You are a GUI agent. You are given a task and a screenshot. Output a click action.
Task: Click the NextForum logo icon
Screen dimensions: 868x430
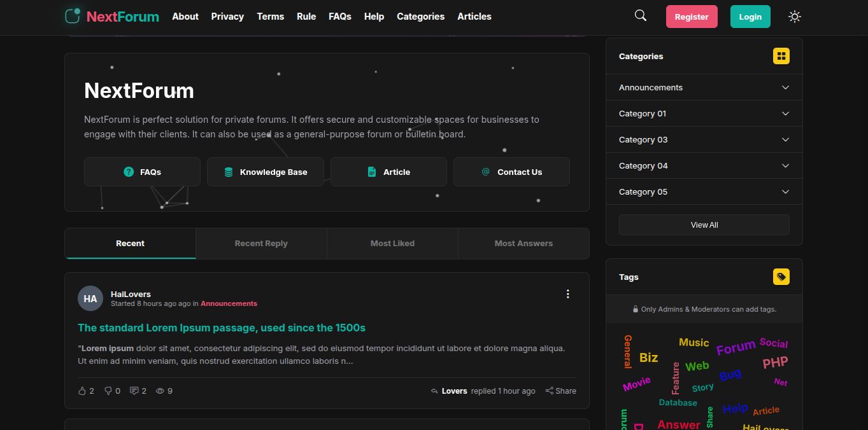click(x=73, y=16)
